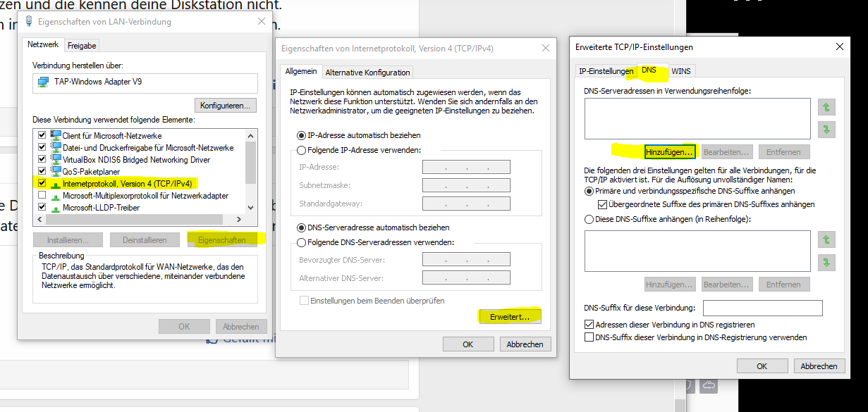Click the Datei- und Druckerfreigabe icon

[x=56, y=147]
